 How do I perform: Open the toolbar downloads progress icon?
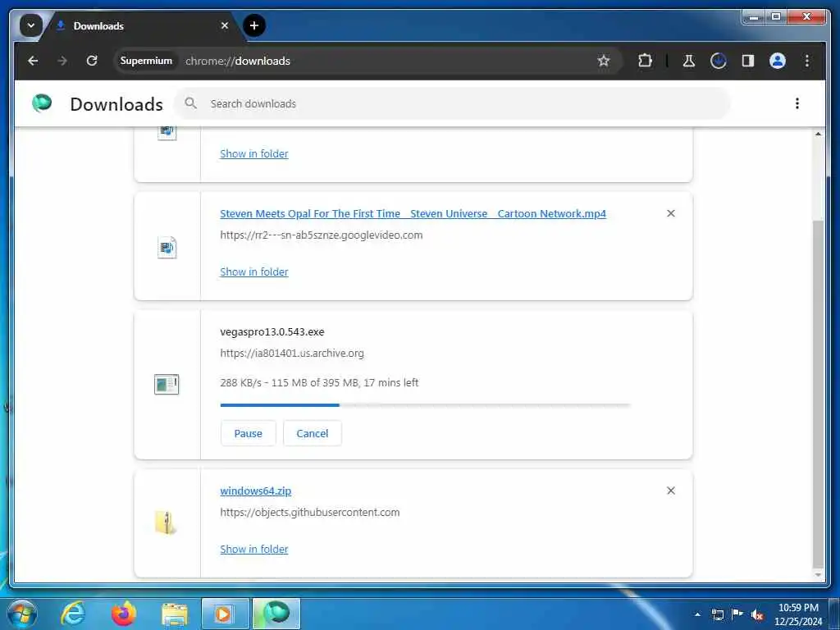(x=719, y=61)
